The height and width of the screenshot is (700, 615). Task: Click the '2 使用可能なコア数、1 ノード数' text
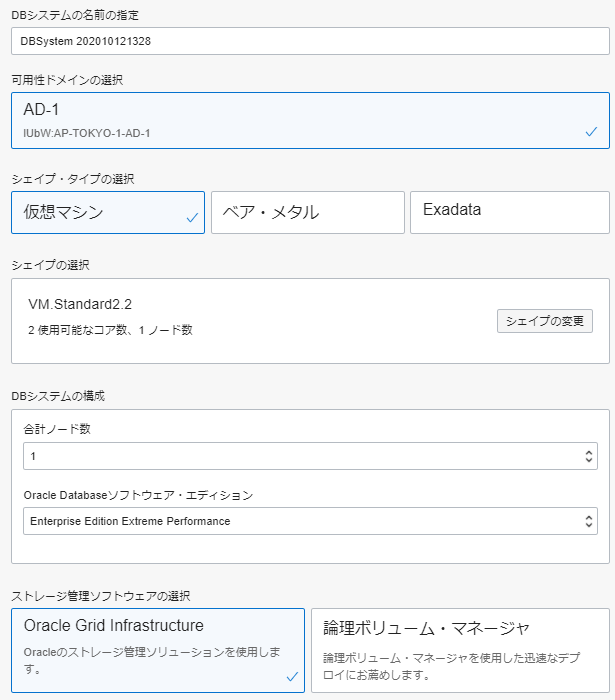pos(110,330)
